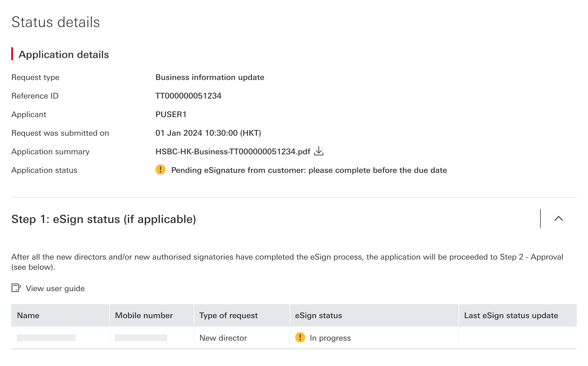Click the eSign status column header

tap(318, 315)
